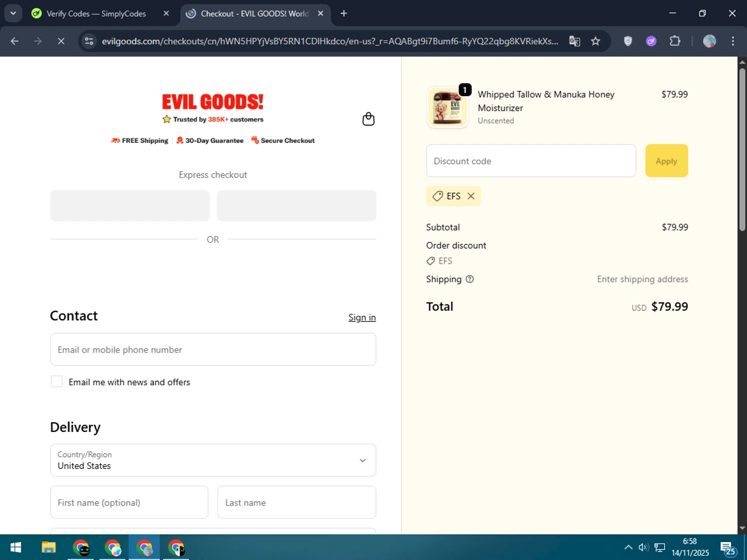Click the Unscented variant label
This screenshot has height=560, width=747.
496,120
